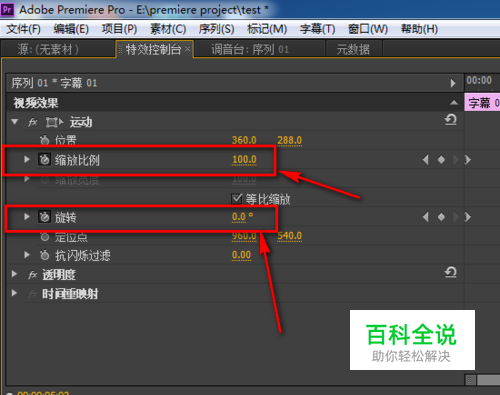Viewport: 500px width, 395px height.
Task: Open the Help (帮助) menu
Action: coord(419,29)
